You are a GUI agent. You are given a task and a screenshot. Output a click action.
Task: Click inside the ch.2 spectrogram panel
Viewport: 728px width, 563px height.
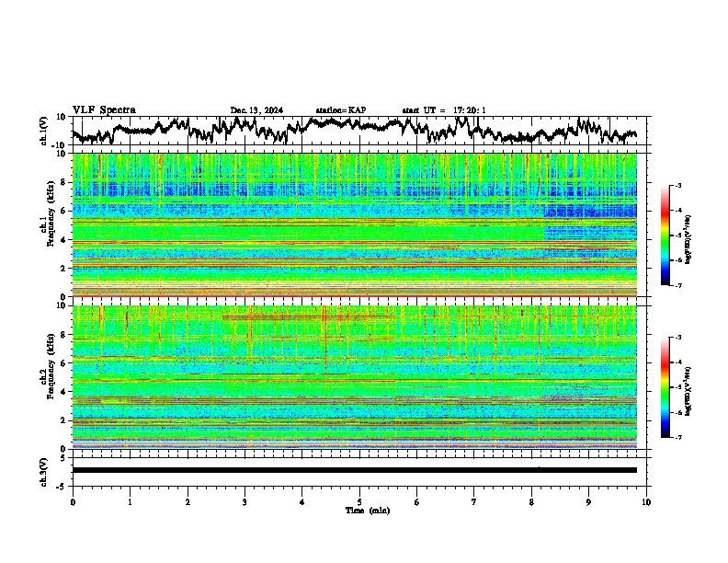(355, 377)
